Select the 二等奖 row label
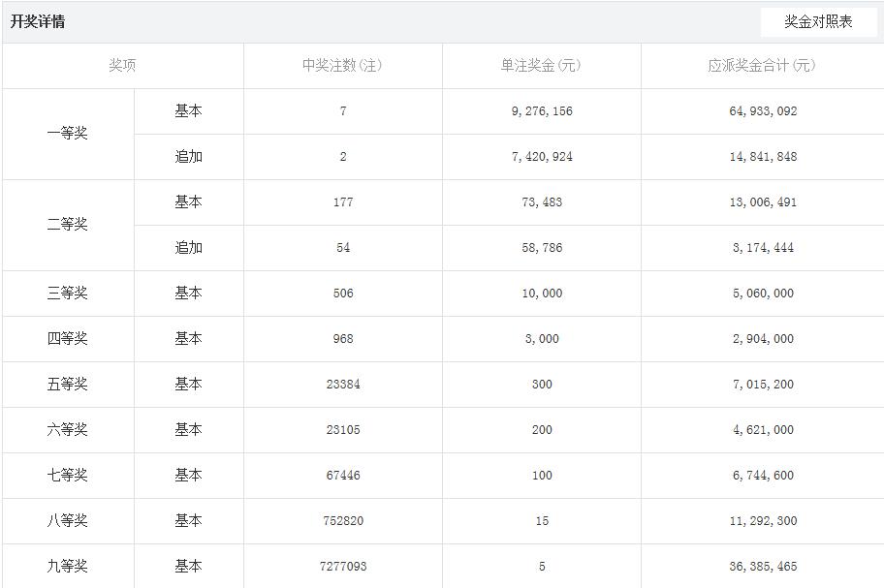 tap(68, 224)
